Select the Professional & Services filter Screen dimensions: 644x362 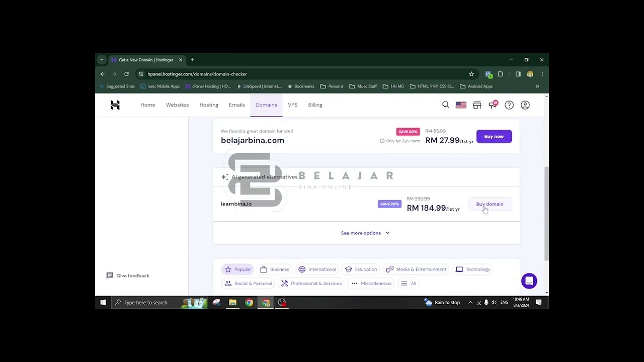tap(311, 284)
